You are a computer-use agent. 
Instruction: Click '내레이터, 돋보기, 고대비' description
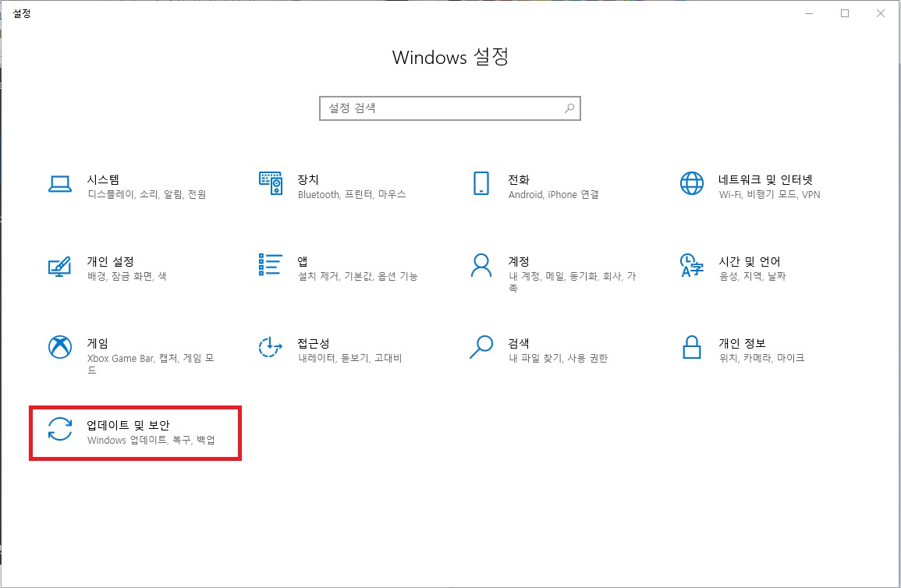350,358
